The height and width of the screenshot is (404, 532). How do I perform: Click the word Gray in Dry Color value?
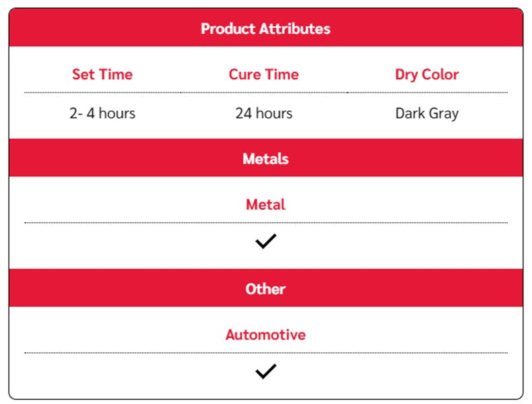[444, 114]
